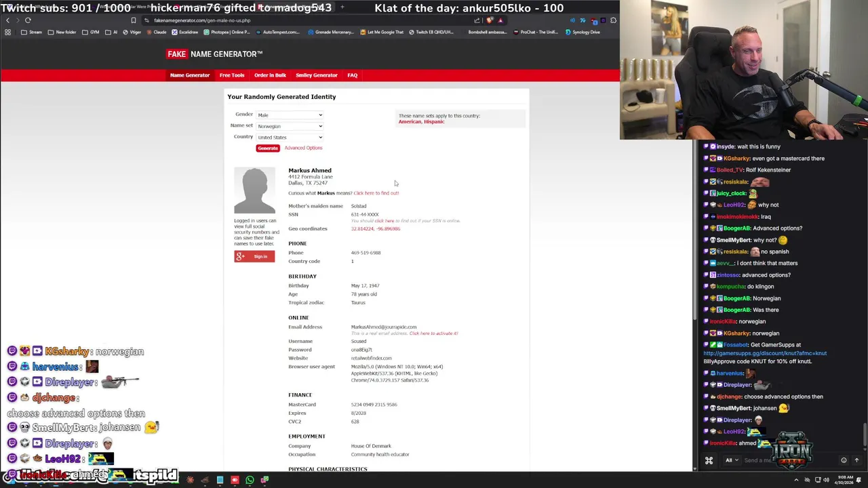Open the Photopea bookmark

pyautogui.click(x=226, y=32)
